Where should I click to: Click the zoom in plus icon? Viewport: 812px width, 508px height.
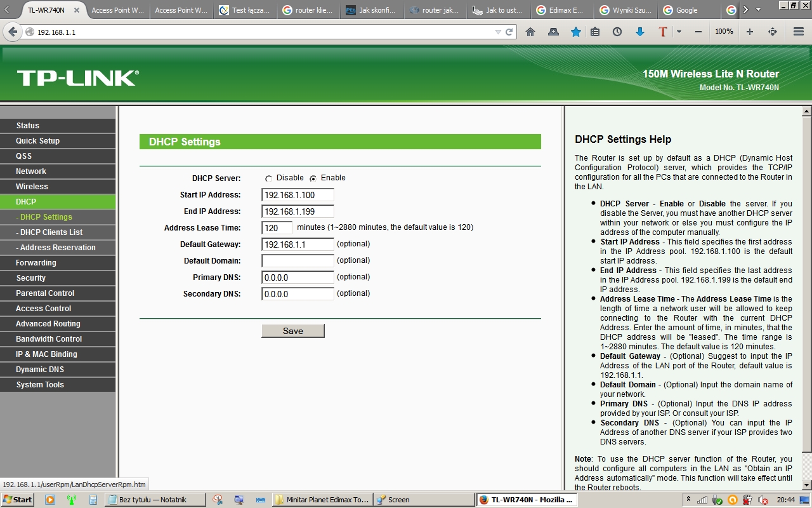click(x=749, y=32)
